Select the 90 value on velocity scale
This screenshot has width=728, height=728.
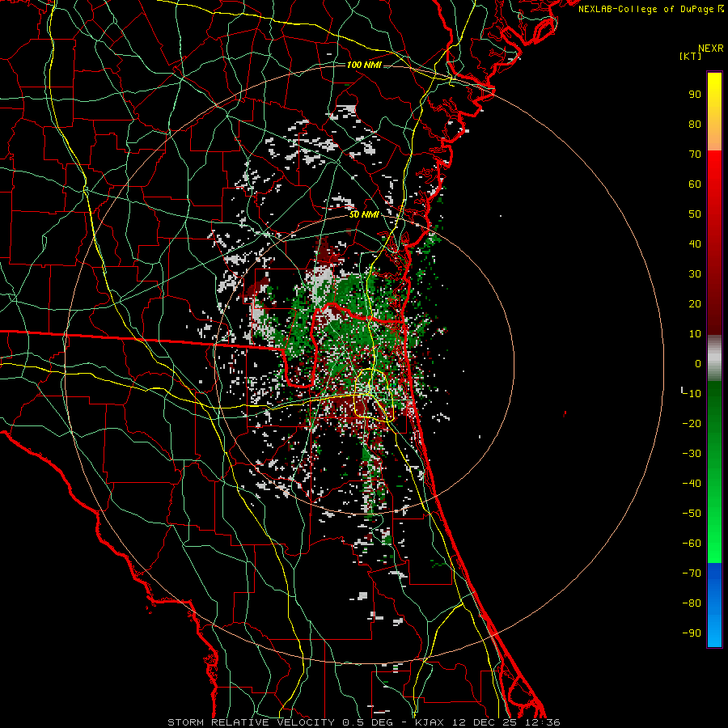pyautogui.click(x=695, y=94)
